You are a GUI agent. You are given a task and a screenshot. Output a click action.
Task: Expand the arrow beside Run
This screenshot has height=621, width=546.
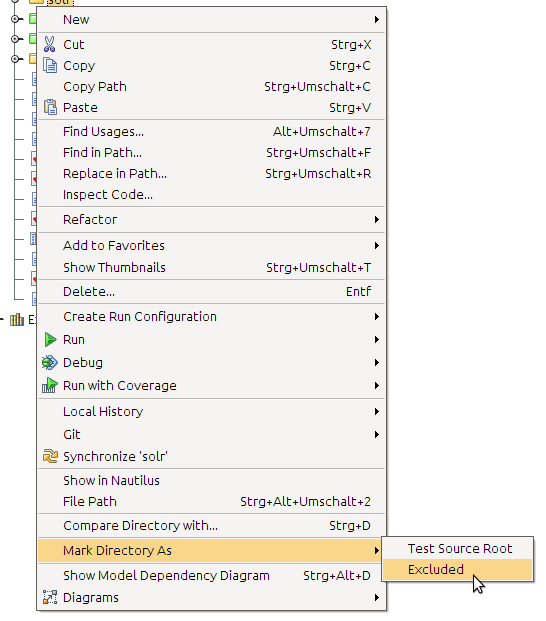coord(377,339)
